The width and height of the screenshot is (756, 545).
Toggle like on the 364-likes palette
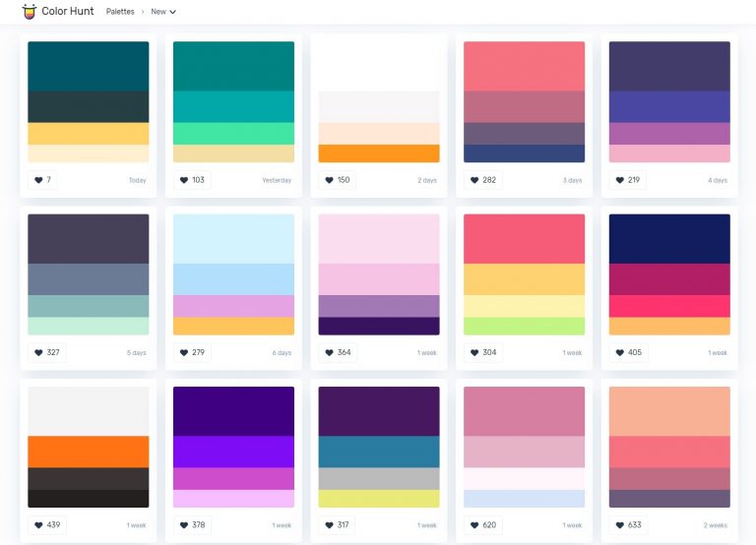pyautogui.click(x=330, y=352)
